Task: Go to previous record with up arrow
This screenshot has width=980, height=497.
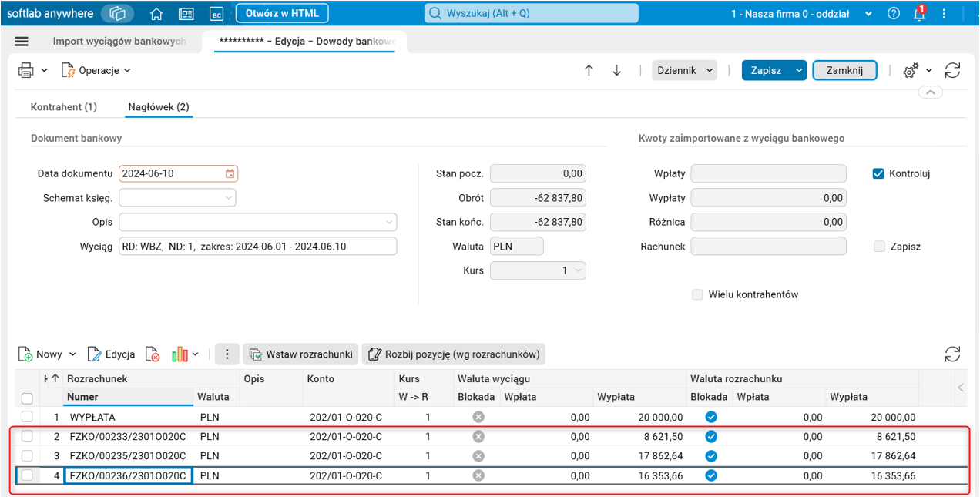Action: (589, 70)
